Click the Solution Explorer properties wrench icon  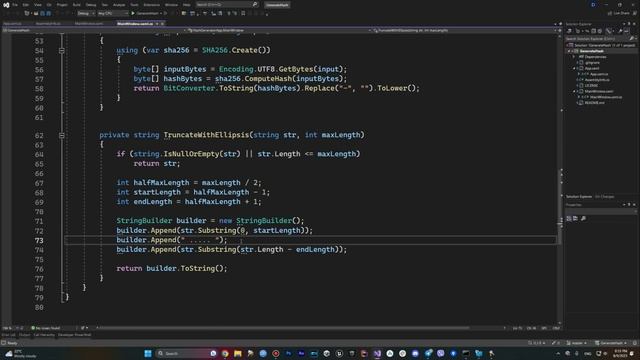coord(620,31)
